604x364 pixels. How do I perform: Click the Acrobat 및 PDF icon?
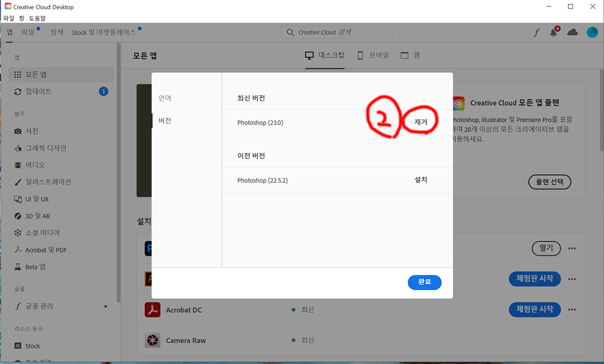coord(18,250)
